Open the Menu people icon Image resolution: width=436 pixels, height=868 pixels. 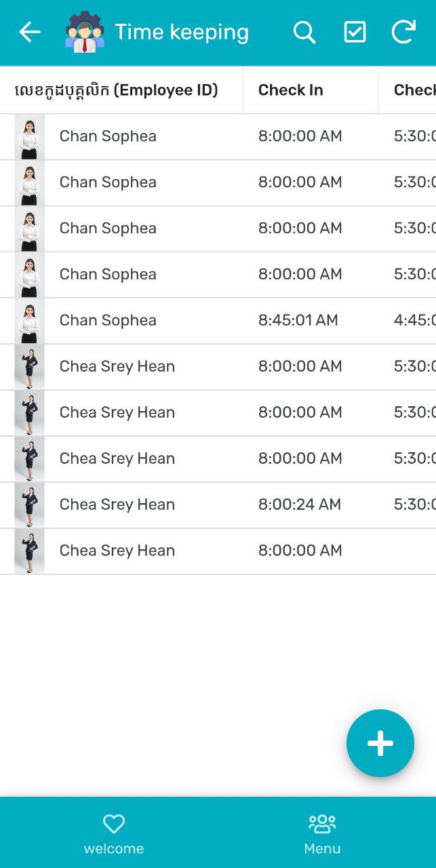[322, 824]
